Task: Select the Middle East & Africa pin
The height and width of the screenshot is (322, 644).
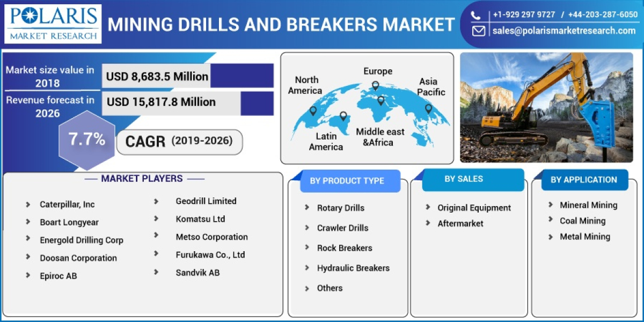Action: point(381,101)
